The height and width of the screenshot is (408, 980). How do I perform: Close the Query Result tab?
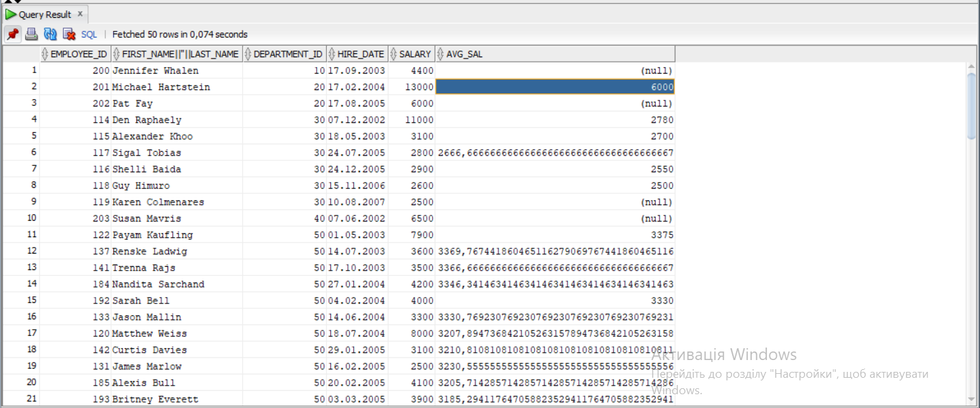click(x=80, y=14)
